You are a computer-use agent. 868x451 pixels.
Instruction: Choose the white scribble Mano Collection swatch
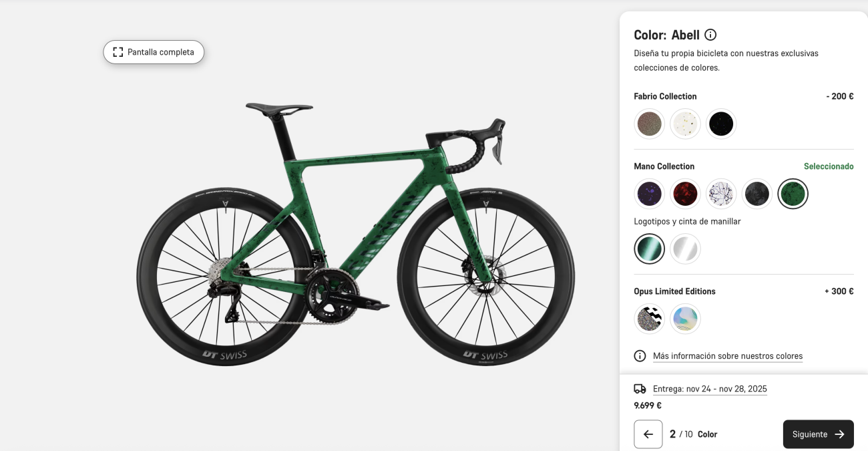point(721,194)
